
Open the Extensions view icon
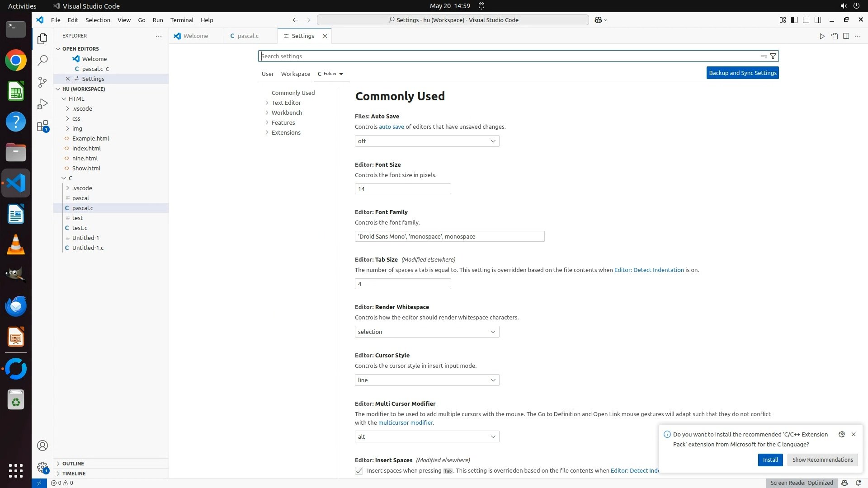[42, 126]
